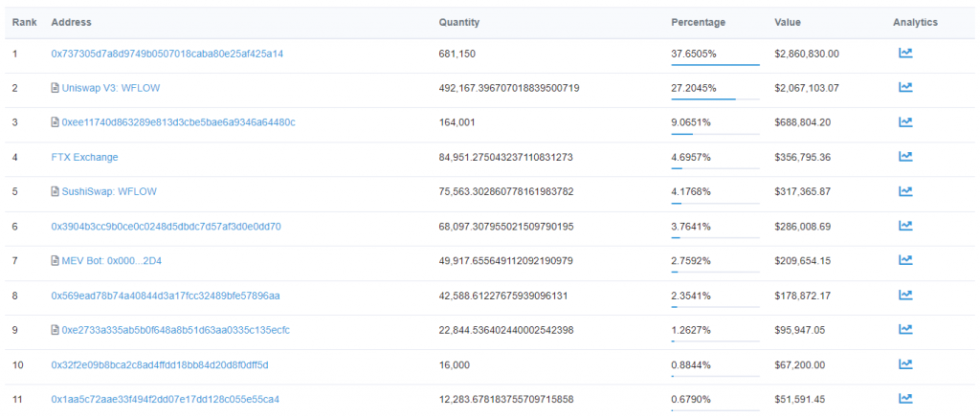Open address 0x3904b3cc9b0ce0c0248d5dbdc7d57af3d0e0dd70

point(166,226)
